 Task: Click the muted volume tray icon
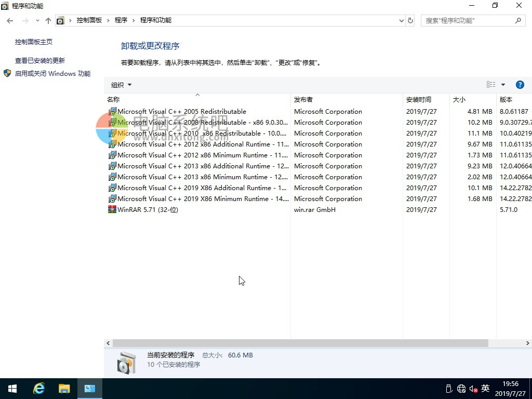coord(474,389)
